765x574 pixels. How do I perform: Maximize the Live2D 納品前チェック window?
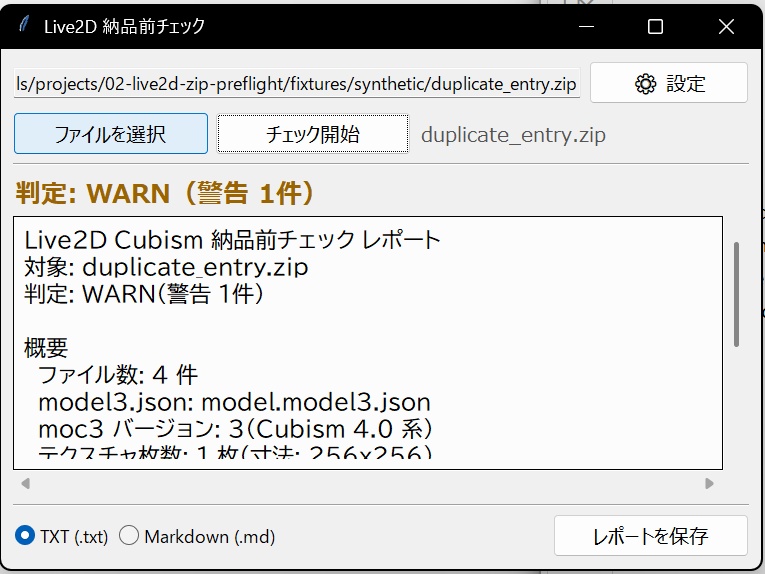click(x=655, y=26)
